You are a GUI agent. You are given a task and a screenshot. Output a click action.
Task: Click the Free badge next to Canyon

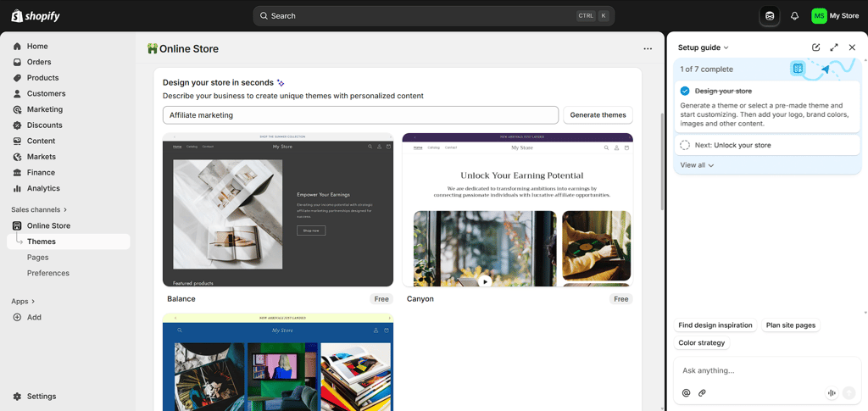621,299
